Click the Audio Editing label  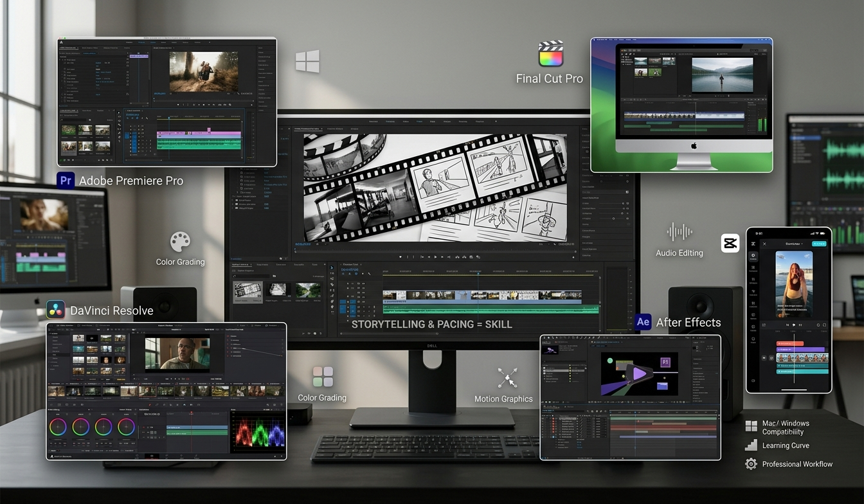pyautogui.click(x=679, y=253)
